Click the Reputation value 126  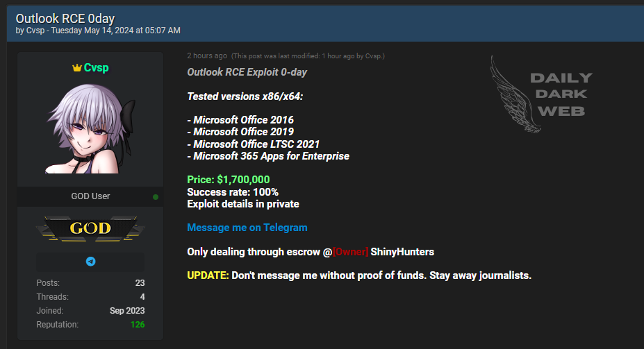click(138, 325)
